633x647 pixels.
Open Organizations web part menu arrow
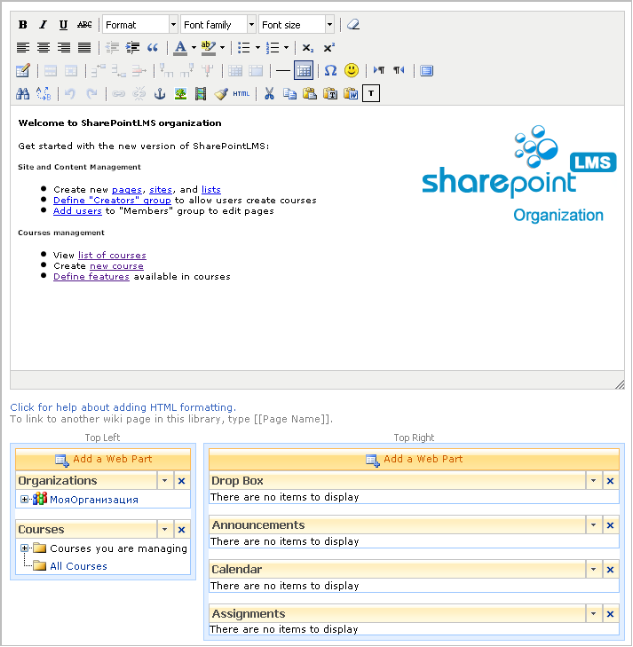coord(165,481)
